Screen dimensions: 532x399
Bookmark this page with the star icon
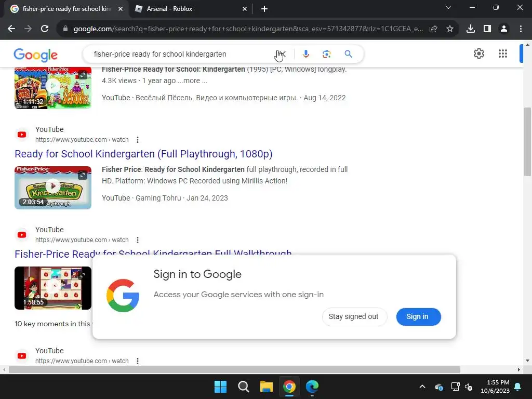tap(450, 29)
